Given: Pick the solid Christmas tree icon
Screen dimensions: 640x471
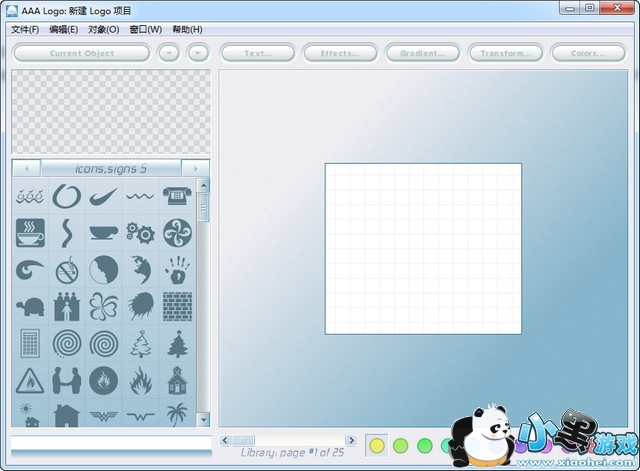Looking at the screenshot, I should pos(177,344).
